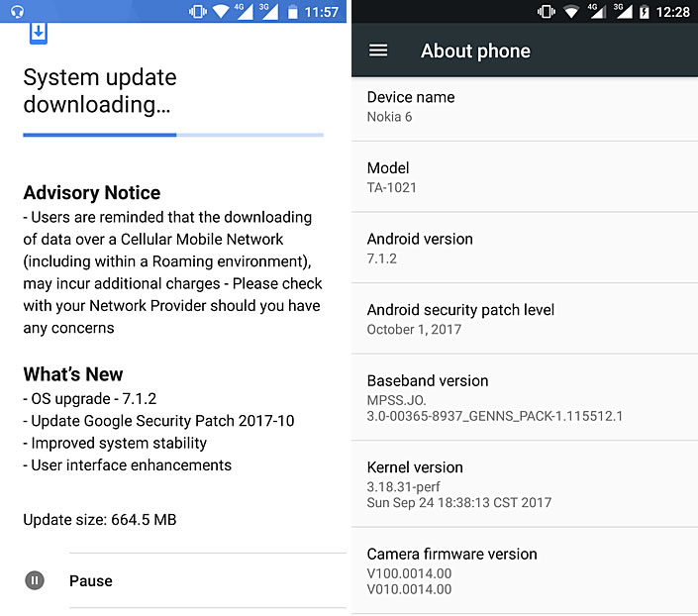Tap the Kernel version 3.18.31-perf entry
This screenshot has width=698, height=616.
pos(525,484)
